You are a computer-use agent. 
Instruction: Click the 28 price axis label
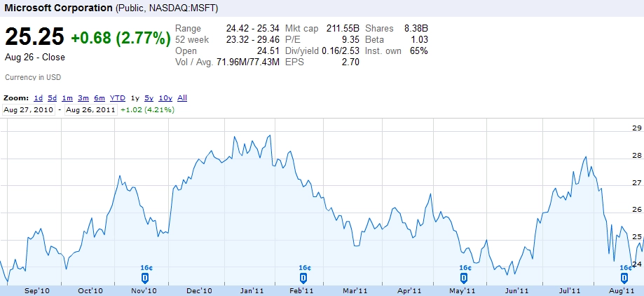pos(637,156)
